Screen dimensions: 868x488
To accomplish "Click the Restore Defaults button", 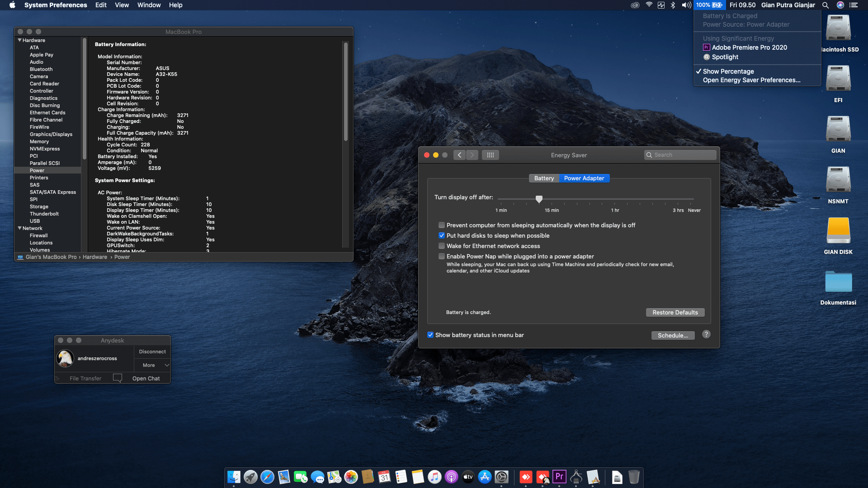I will (x=675, y=312).
